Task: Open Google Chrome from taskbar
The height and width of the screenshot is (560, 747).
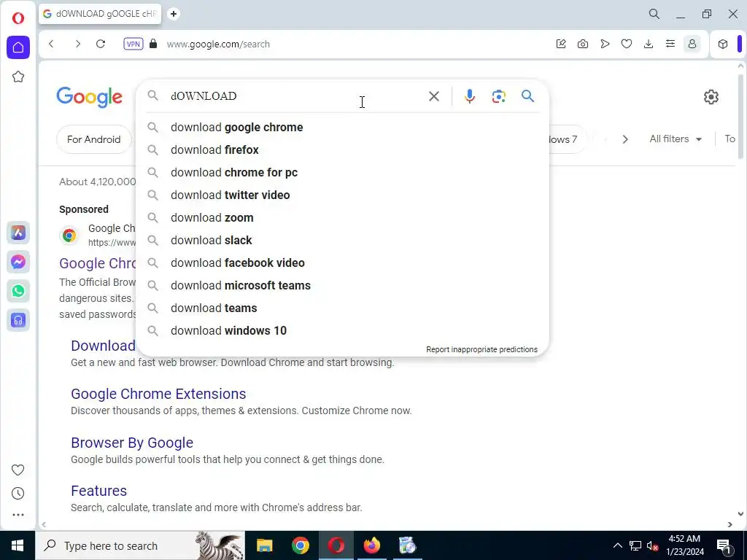Action: click(x=300, y=545)
